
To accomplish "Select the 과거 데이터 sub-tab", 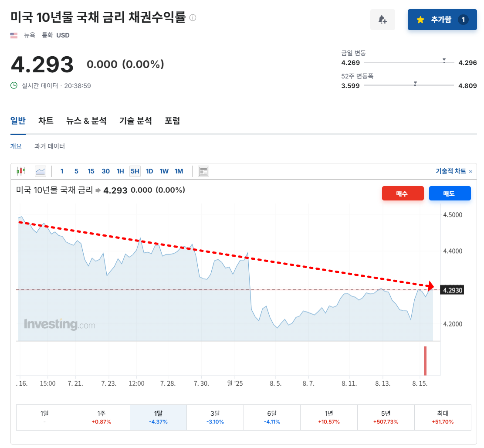I will pos(49,146).
